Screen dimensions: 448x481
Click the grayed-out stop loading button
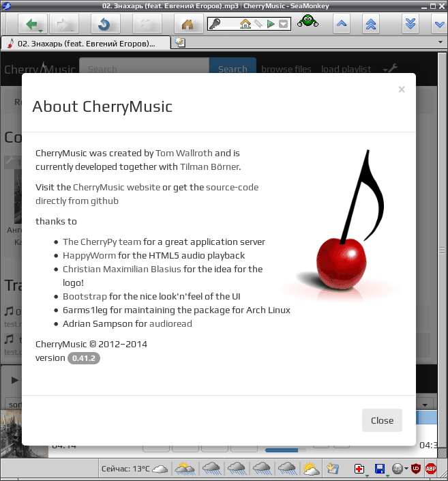click(x=147, y=24)
